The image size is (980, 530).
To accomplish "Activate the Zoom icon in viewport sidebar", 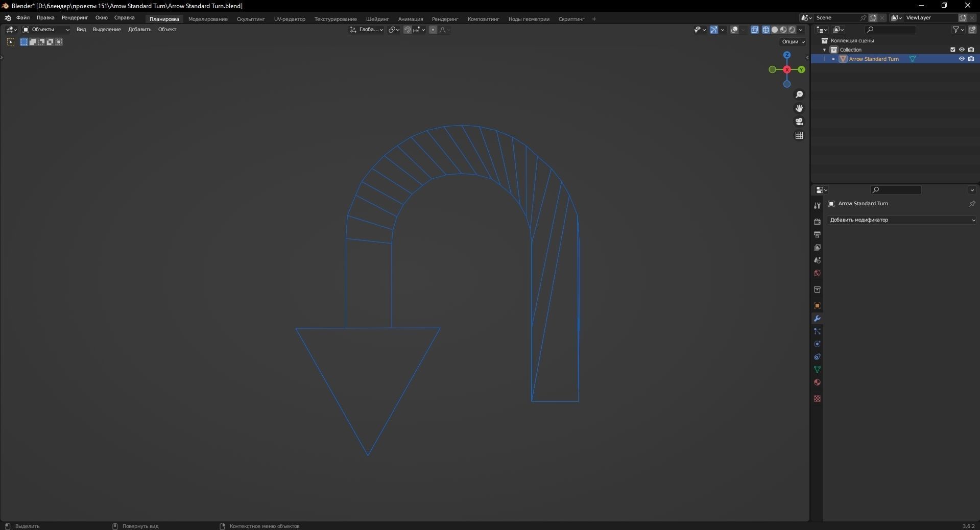I will click(799, 94).
